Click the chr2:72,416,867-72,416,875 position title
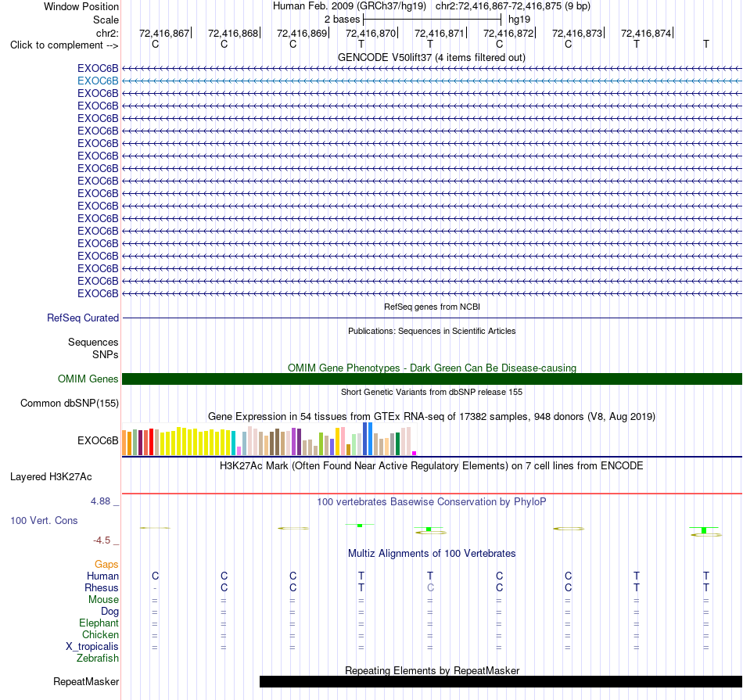Screen dimensions: 743x700 (x=513, y=6)
